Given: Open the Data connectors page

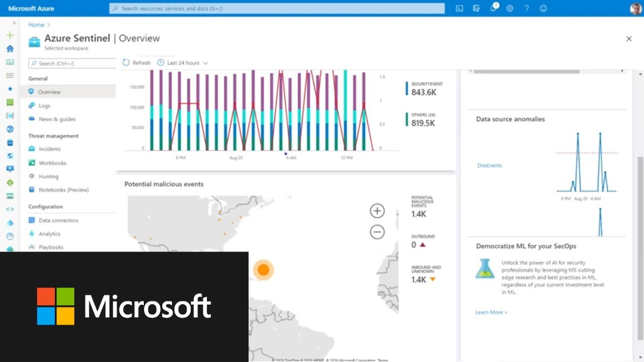Looking at the screenshot, I should (x=58, y=220).
